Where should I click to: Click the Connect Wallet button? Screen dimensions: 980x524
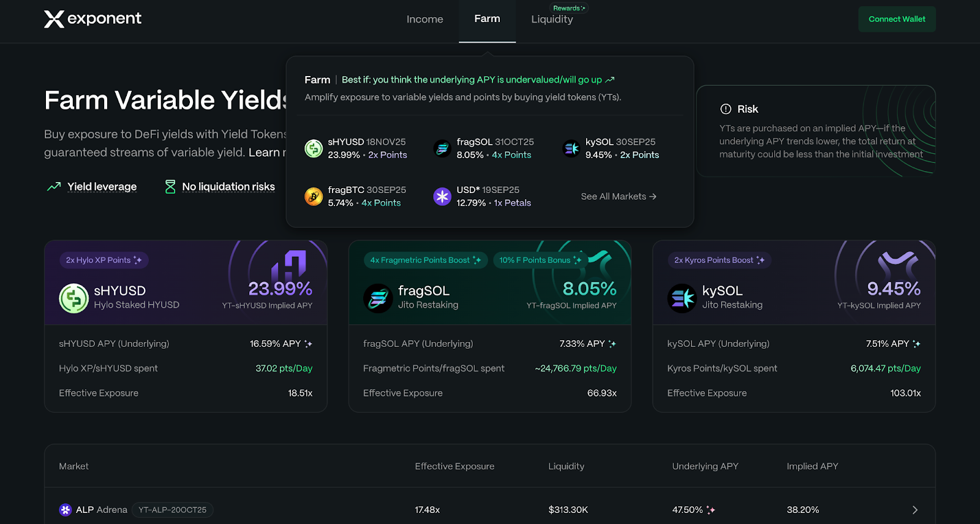(x=897, y=19)
